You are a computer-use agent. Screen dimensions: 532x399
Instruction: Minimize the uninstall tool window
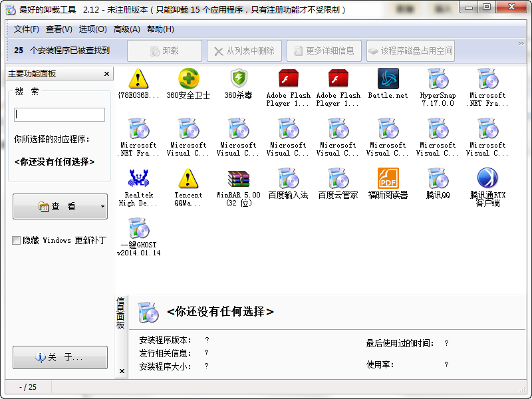[469, 7]
